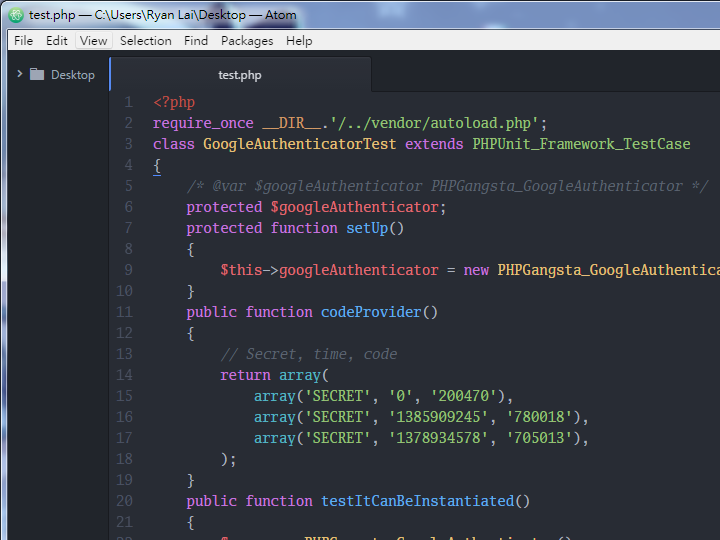Click the 'return' keyword on line 14

(245, 375)
